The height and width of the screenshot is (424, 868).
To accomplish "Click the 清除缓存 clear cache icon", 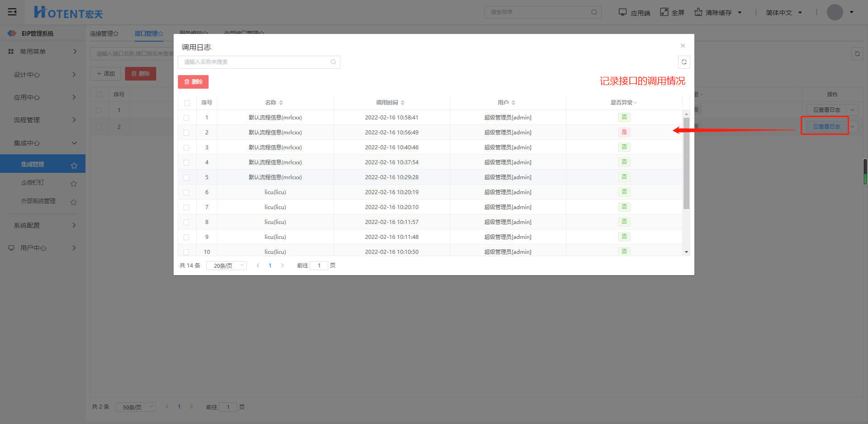I will [698, 12].
